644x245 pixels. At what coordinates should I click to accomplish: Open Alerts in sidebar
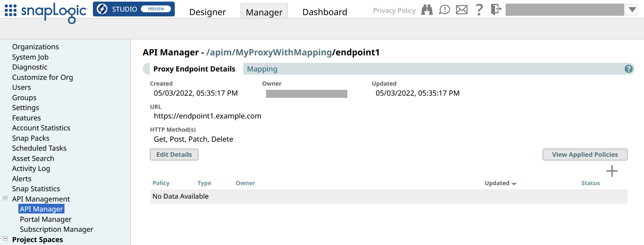[22, 179]
